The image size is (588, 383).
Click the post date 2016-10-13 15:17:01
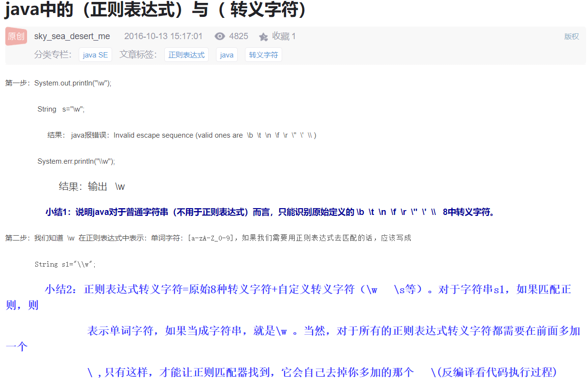[163, 36]
